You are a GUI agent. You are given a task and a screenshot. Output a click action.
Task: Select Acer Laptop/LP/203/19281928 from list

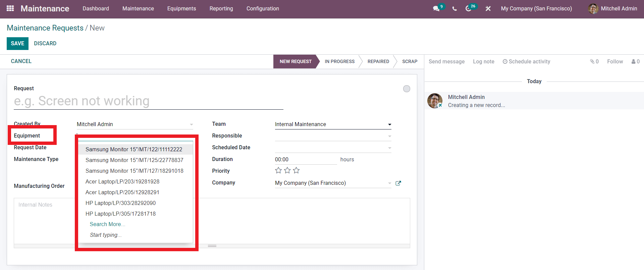click(122, 181)
